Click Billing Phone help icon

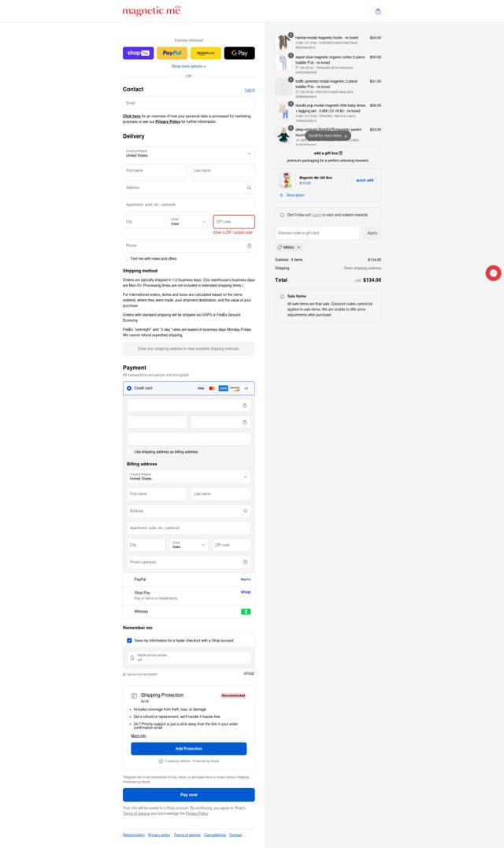(x=245, y=562)
